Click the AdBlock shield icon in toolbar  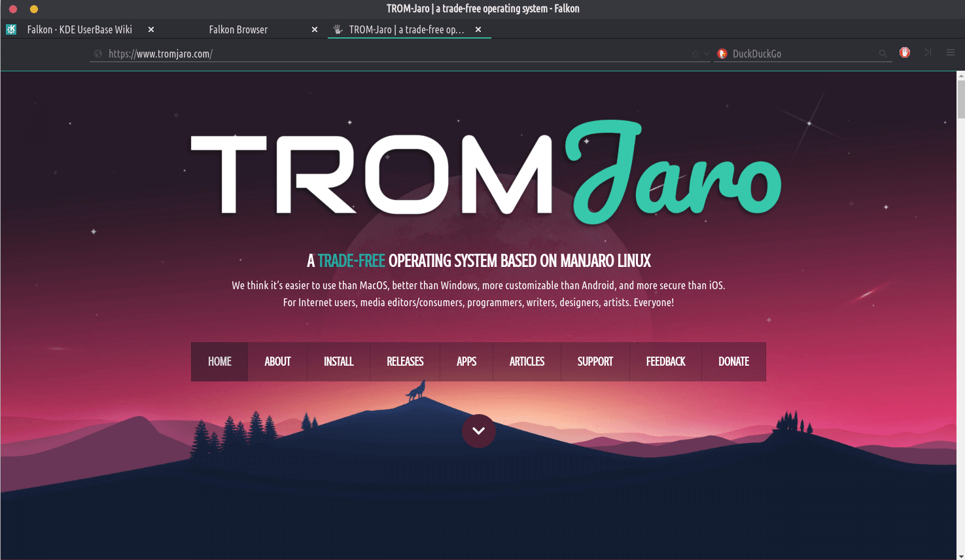[905, 53]
